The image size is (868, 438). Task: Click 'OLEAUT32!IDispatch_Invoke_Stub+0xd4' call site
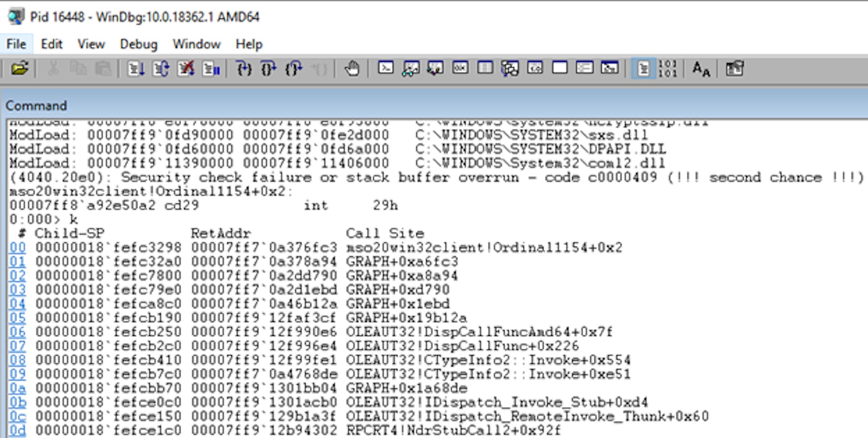point(497,402)
